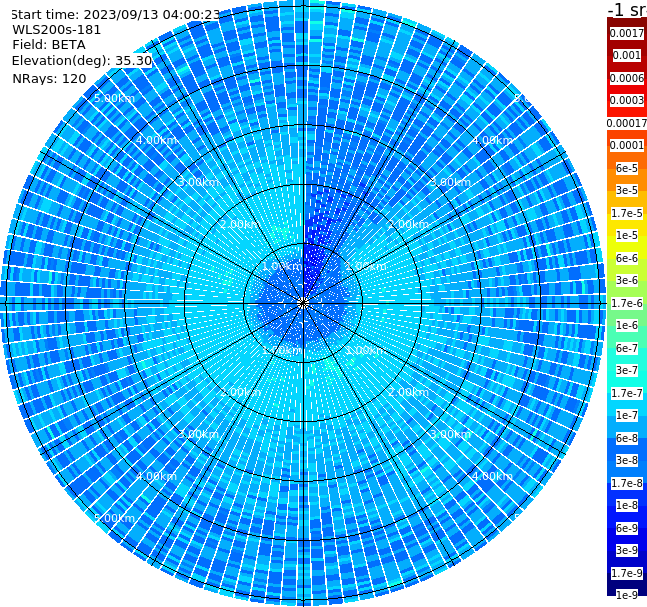Click the '1.7e-7' color scale value
647x607 pixels.
[x=627, y=393]
